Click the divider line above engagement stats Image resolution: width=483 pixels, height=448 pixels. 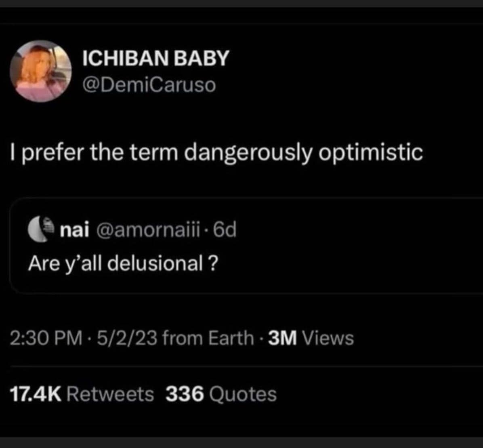[x=241, y=364]
